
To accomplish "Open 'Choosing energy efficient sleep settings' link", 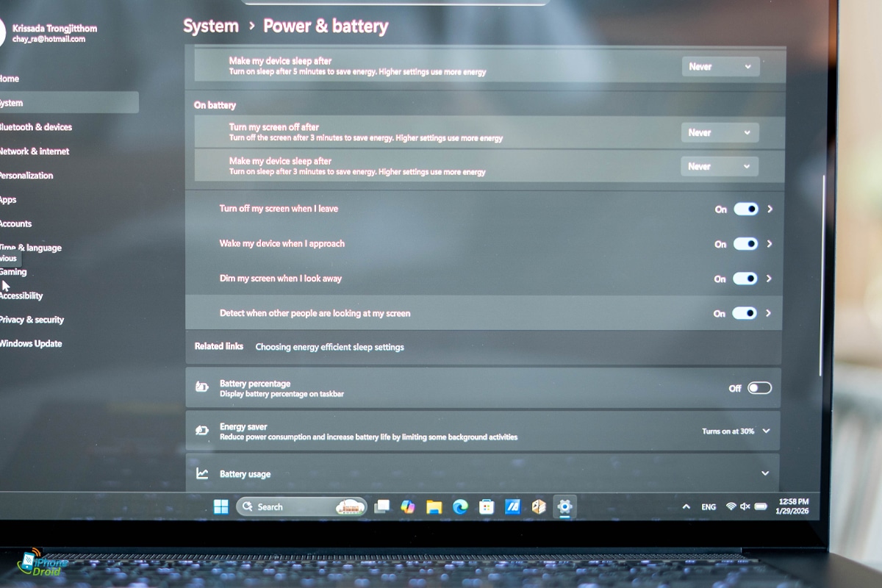I will (x=329, y=347).
